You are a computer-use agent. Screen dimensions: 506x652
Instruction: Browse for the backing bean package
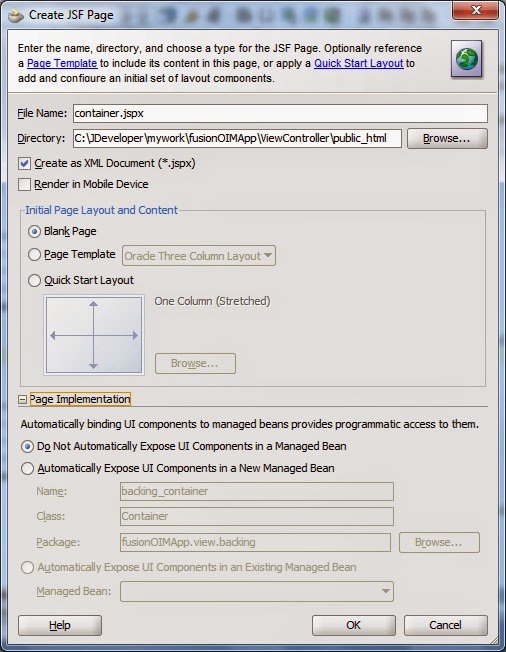pyautogui.click(x=439, y=543)
